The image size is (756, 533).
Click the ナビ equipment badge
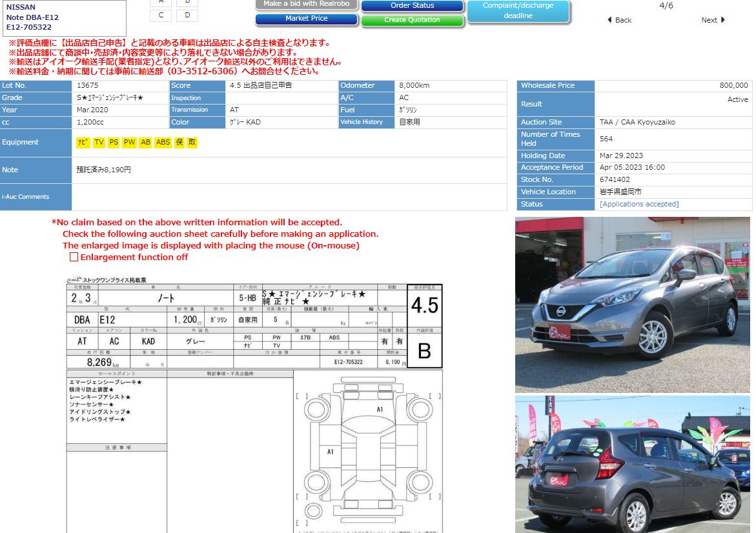(83, 143)
